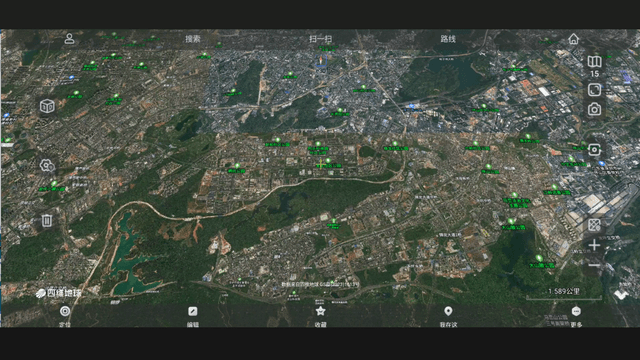640x360 pixels.
Task: Click the zoom level number 15
Action: click(x=594, y=74)
